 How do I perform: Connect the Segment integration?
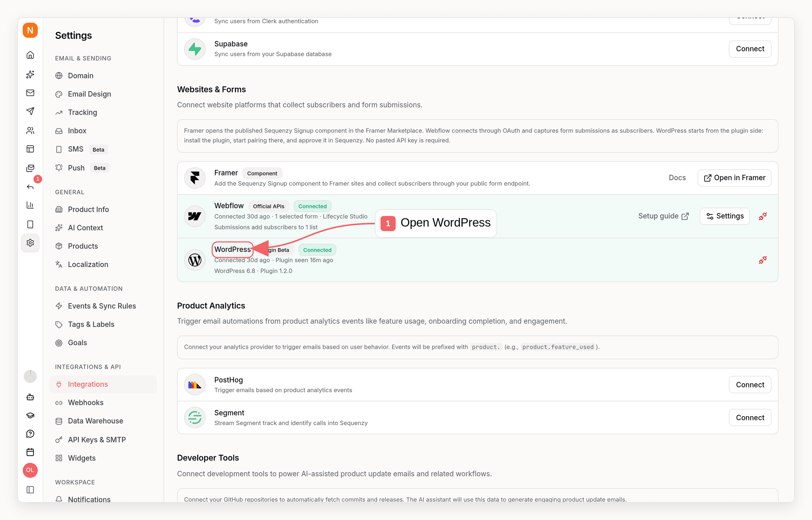click(x=750, y=417)
